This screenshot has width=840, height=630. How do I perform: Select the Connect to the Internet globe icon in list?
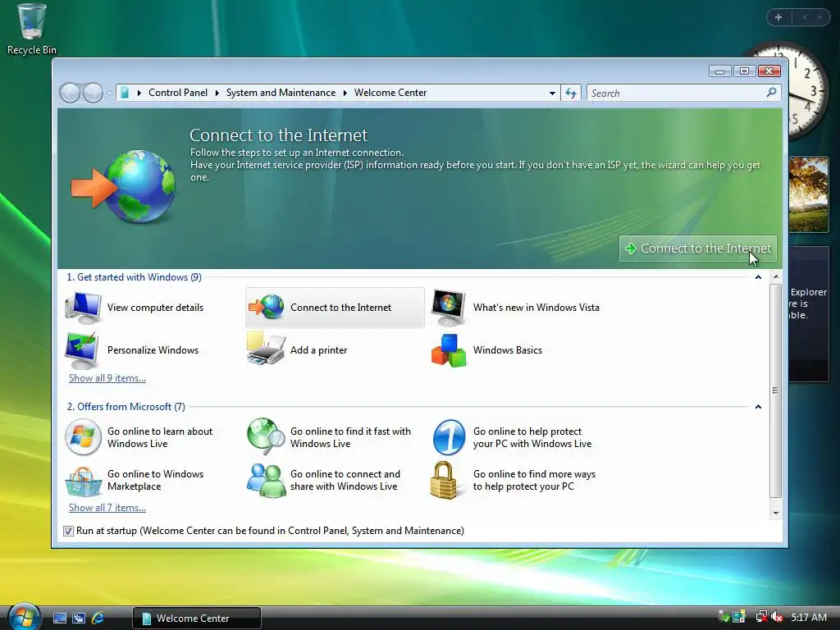pos(267,307)
